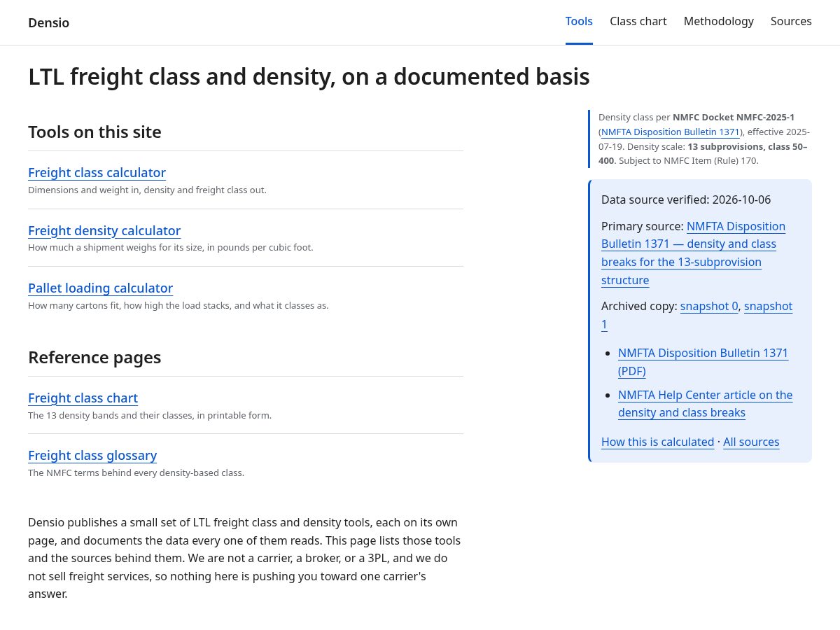Viewport: 840px width, 630px height.
Task: Follow the small NMFTA Disposition Bulletin 1371 note link
Action: click(670, 132)
